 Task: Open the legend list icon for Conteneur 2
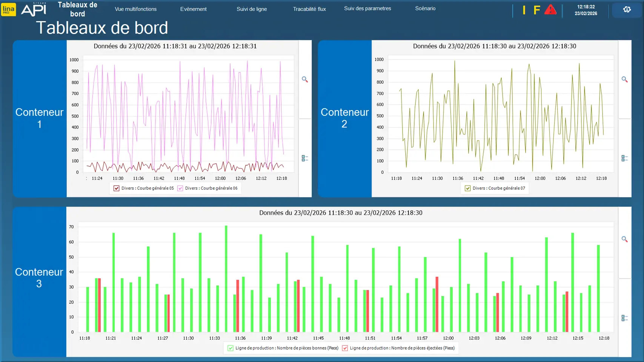coord(625,158)
